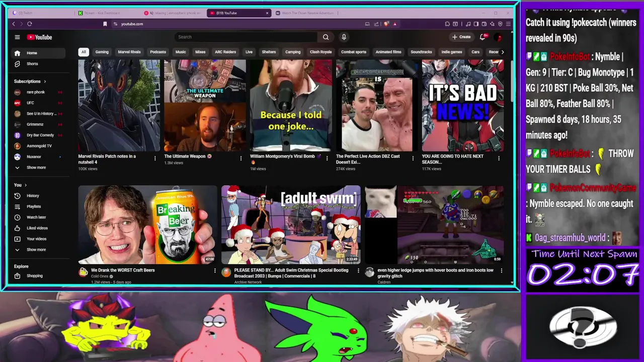Open options for YOU ARE GOING TO HATE video
This screenshot has width=644, height=362.
[499, 158]
